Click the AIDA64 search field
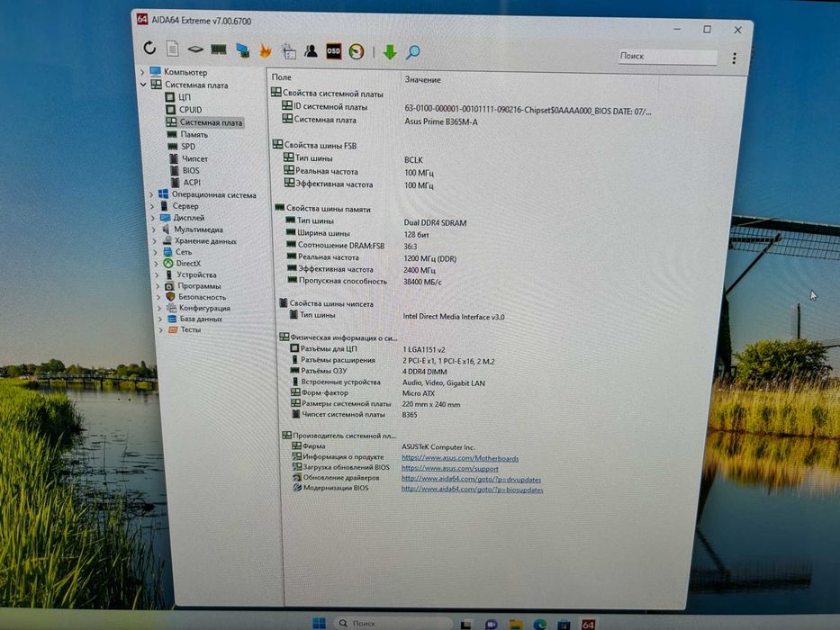The image size is (840, 630). coord(667,56)
